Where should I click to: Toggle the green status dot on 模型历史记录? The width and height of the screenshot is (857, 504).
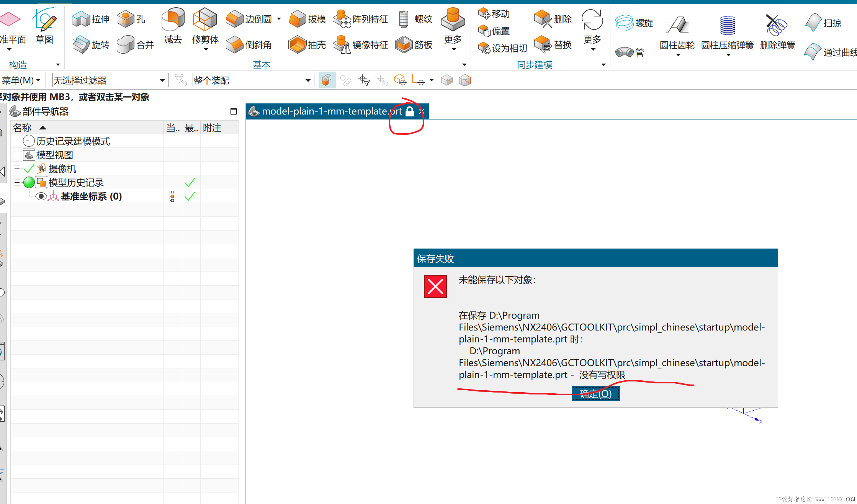29,183
